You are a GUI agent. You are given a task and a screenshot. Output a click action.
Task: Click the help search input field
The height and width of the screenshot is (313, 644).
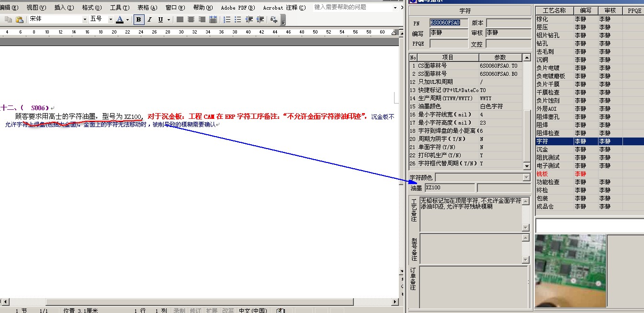352,7
